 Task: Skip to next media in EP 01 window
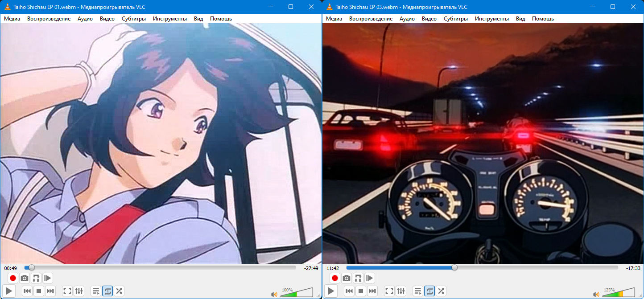[x=50, y=291]
